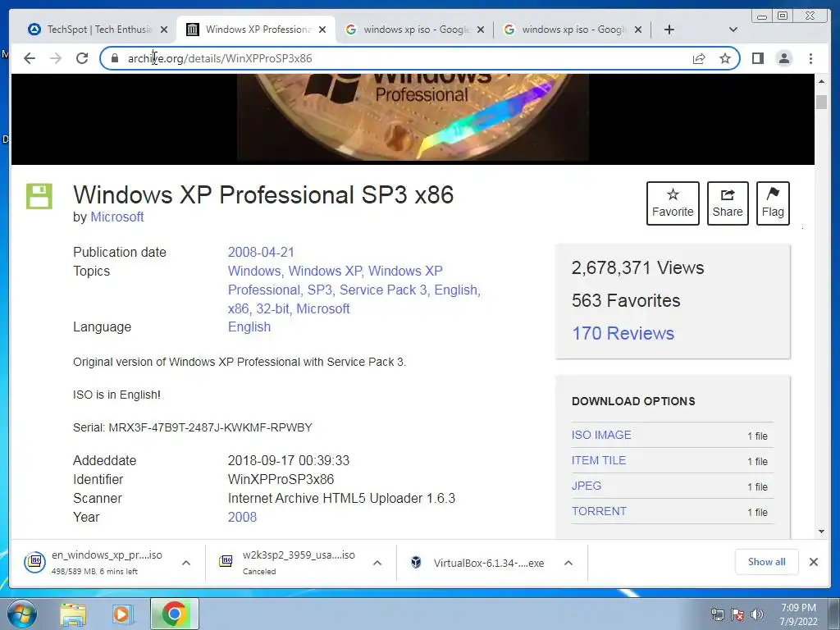
Task: Click the green floppy software icon
Action: 39,196
